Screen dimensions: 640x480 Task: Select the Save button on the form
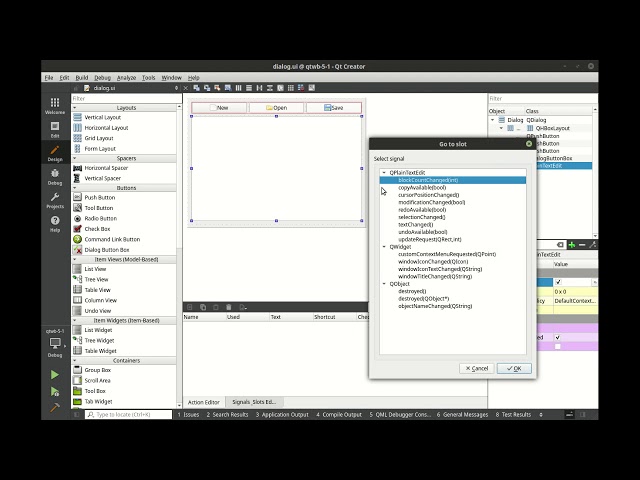tap(333, 108)
